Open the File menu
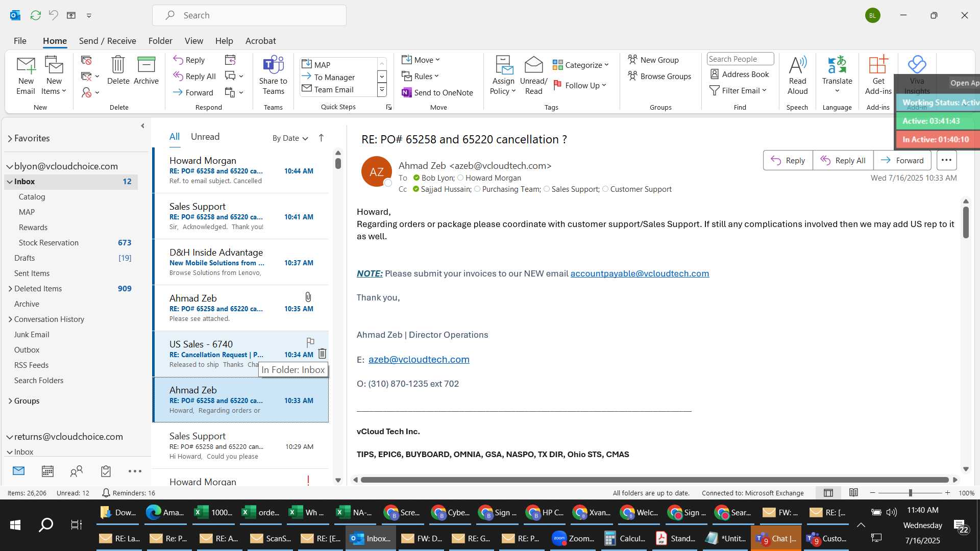980x551 pixels. coord(20,41)
